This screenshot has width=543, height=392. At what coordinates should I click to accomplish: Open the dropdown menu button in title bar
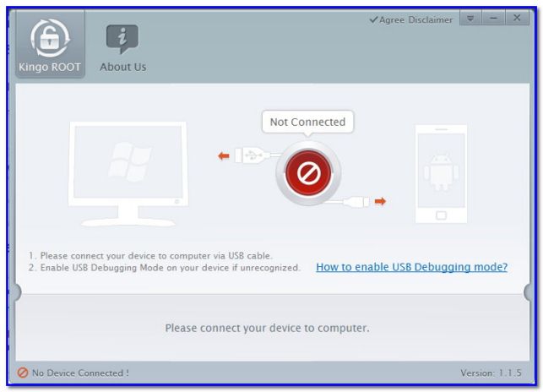(x=470, y=18)
